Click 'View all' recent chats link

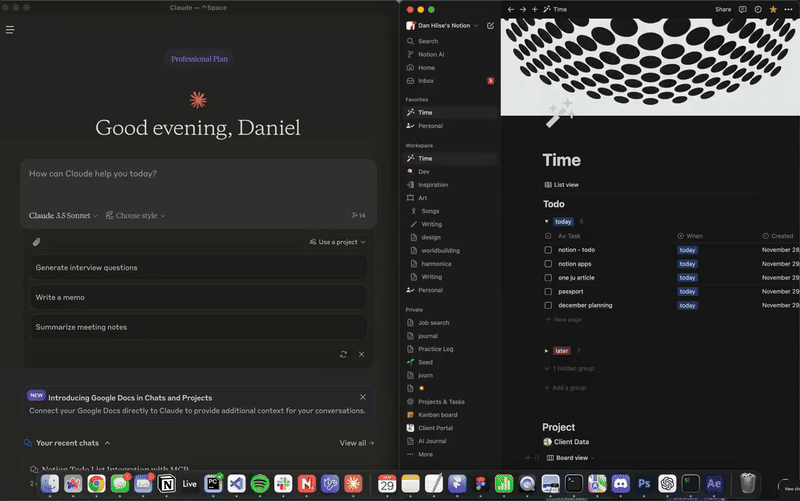357,443
